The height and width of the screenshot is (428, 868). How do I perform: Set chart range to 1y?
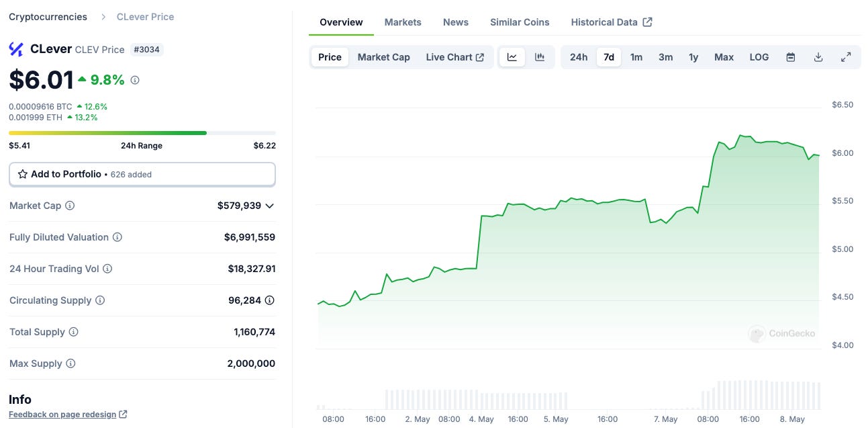[693, 57]
